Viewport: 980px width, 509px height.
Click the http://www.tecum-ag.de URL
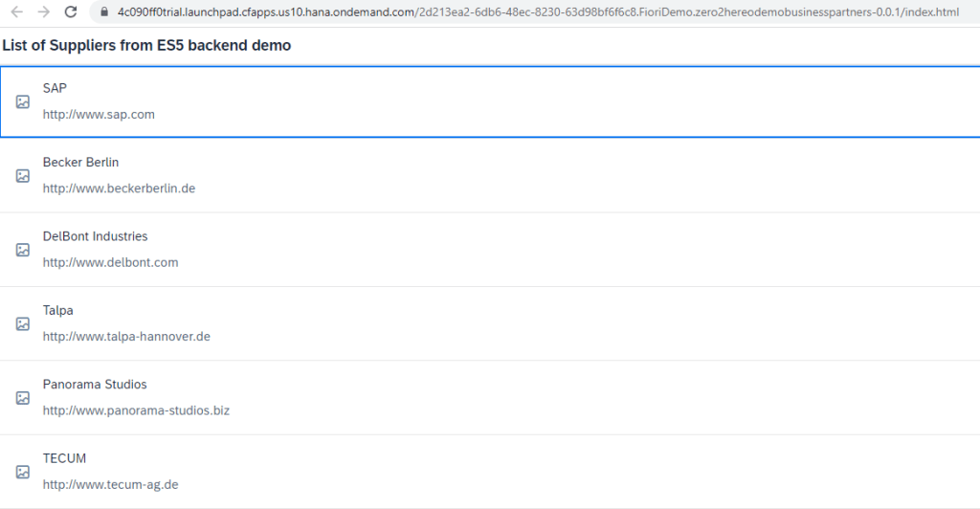pyautogui.click(x=110, y=485)
